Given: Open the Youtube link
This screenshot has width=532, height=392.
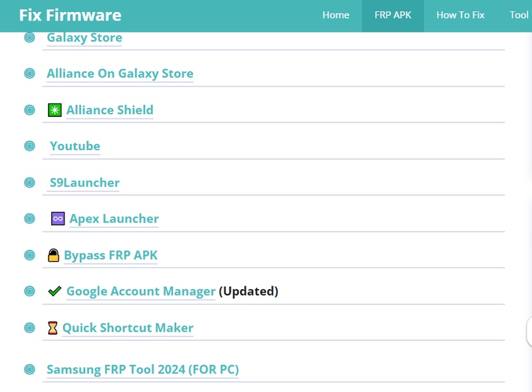Looking at the screenshot, I should [x=75, y=146].
